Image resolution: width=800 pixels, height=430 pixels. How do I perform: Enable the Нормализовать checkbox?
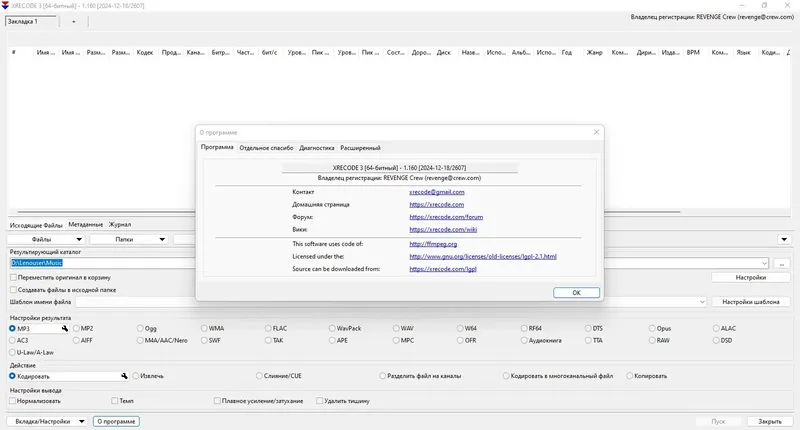click(x=13, y=400)
